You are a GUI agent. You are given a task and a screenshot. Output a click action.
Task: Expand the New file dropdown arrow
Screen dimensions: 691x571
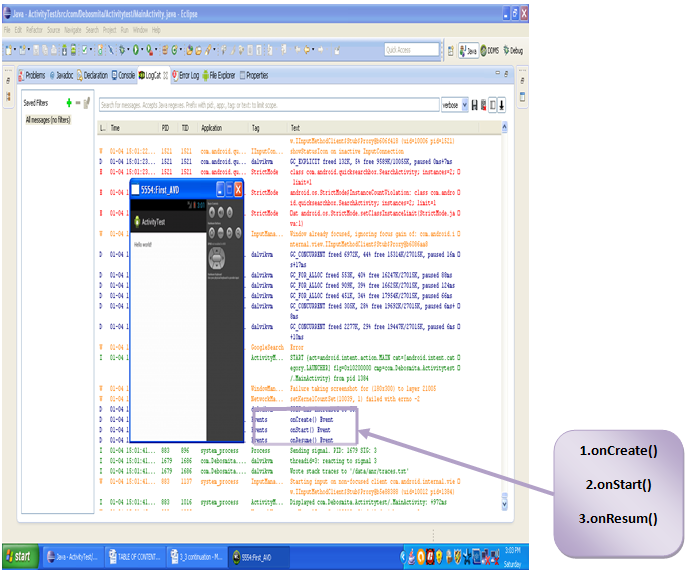15,50
